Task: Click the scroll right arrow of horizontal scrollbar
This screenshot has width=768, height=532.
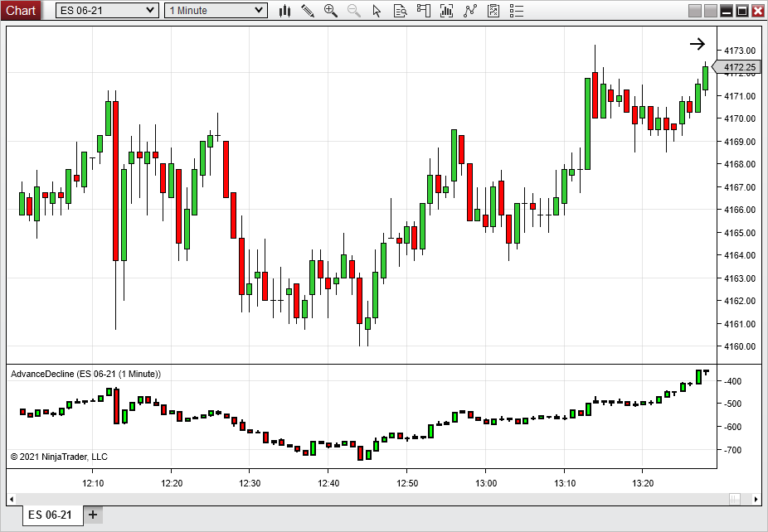Action: (756, 499)
